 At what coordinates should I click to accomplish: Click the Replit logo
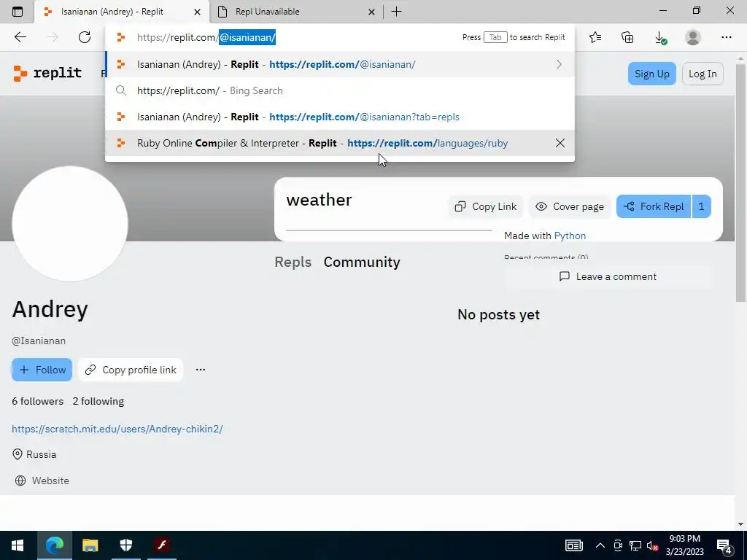click(47, 73)
